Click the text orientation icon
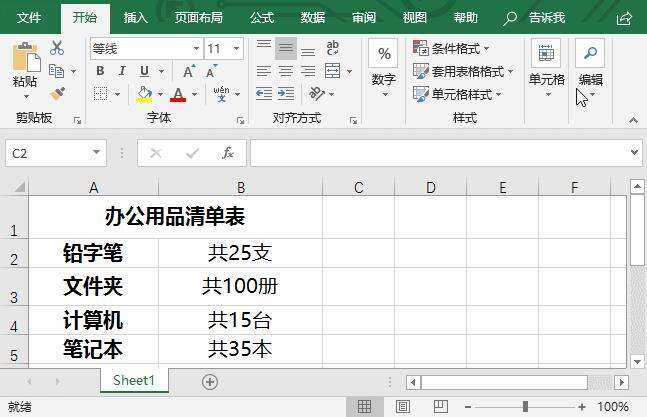Viewport: 647px width, 417px height. click(x=317, y=94)
